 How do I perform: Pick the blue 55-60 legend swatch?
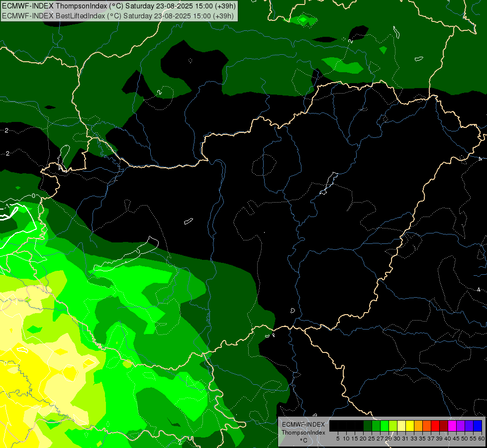click(x=478, y=426)
